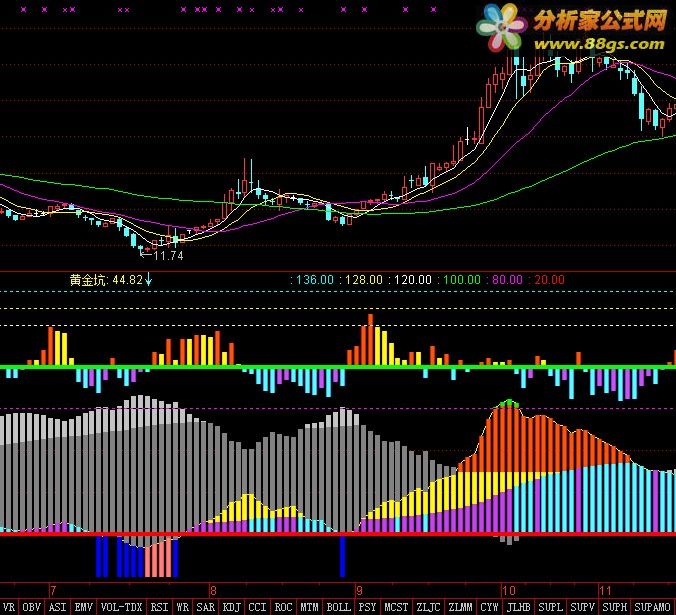Click the month 7 timeline marker
The width and height of the screenshot is (676, 615).
(x=53, y=590)
